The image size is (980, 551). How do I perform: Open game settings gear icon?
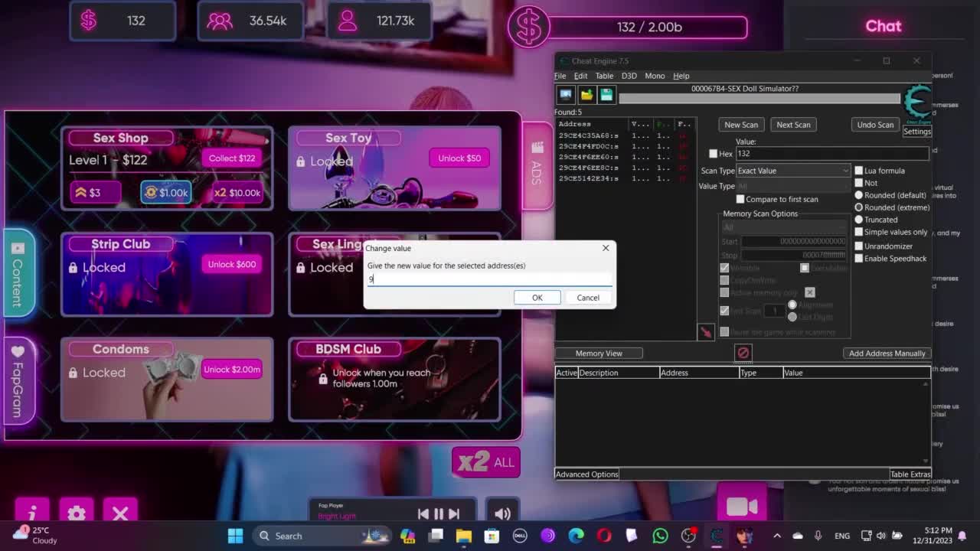(x=76, y=514)
